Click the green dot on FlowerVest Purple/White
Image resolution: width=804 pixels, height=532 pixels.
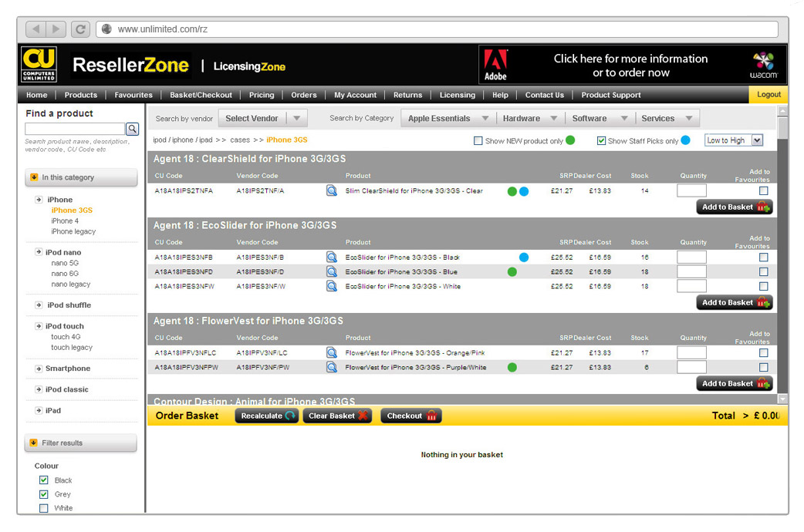tap(512, 367)
